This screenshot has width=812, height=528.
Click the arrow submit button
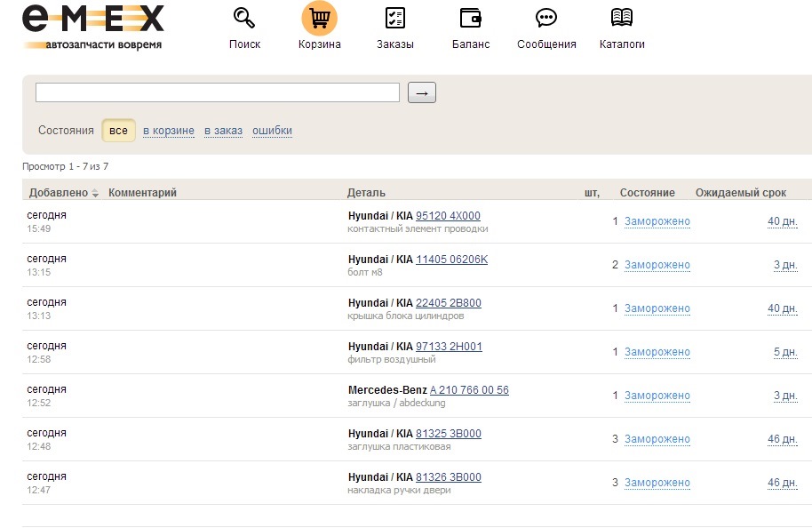point(421,92)
